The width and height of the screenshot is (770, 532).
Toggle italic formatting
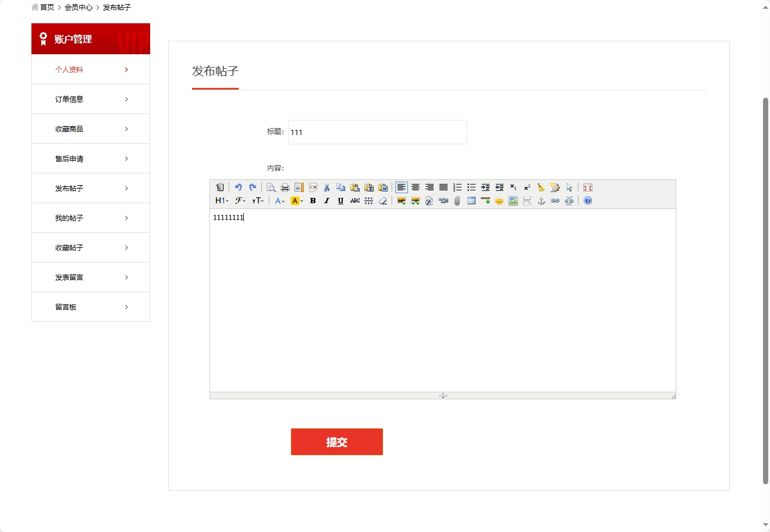[x=327, y=201]
